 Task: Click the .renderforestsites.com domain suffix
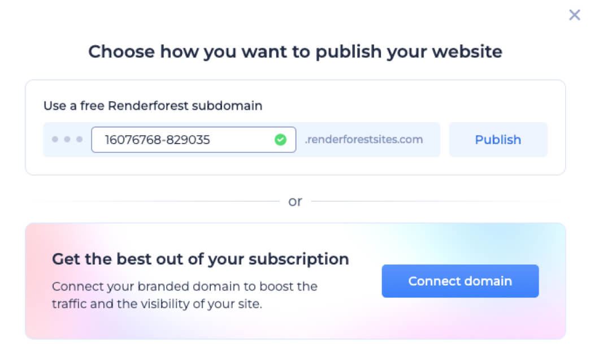click(x=364, y=140)
